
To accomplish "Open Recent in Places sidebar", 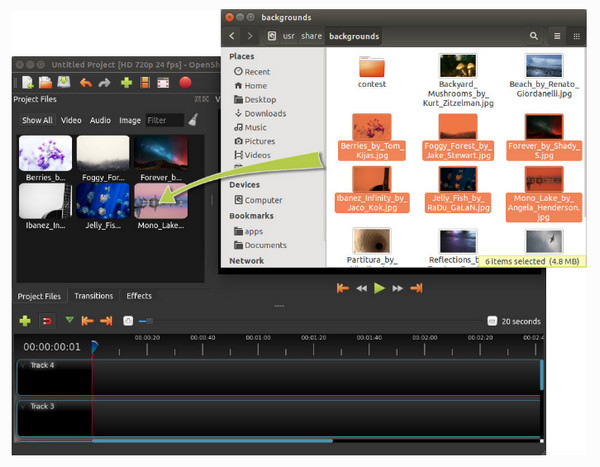I will point(253,72).
